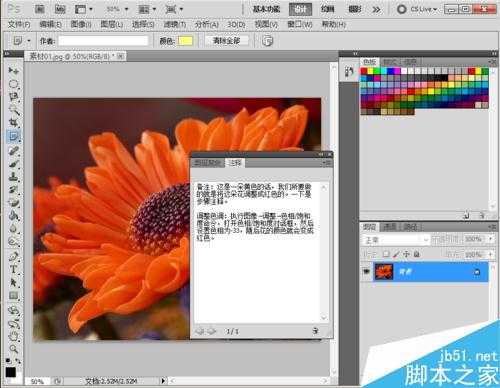Open the notes panel toggle icon in options bar
Viewport: 500px width, 388px height.
coord(267,41)
